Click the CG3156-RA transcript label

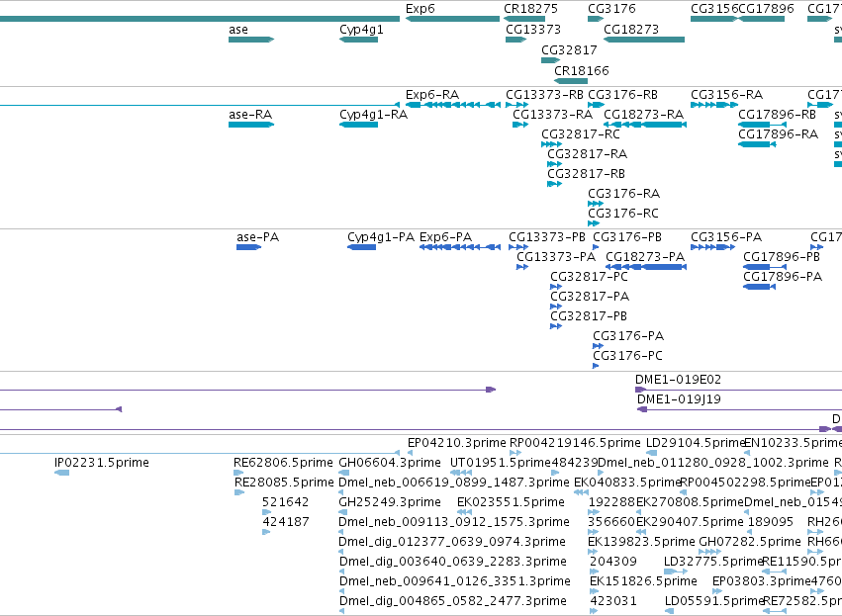726,95
